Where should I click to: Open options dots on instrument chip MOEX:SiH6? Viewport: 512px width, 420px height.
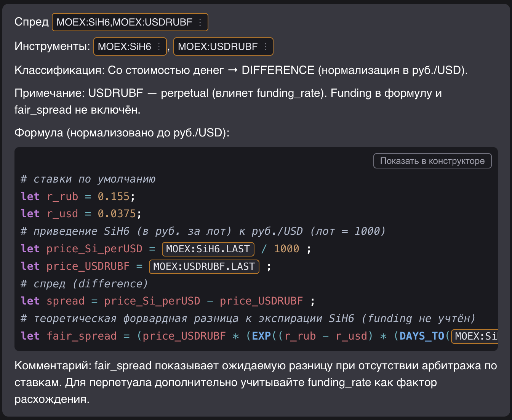(159, 46)
